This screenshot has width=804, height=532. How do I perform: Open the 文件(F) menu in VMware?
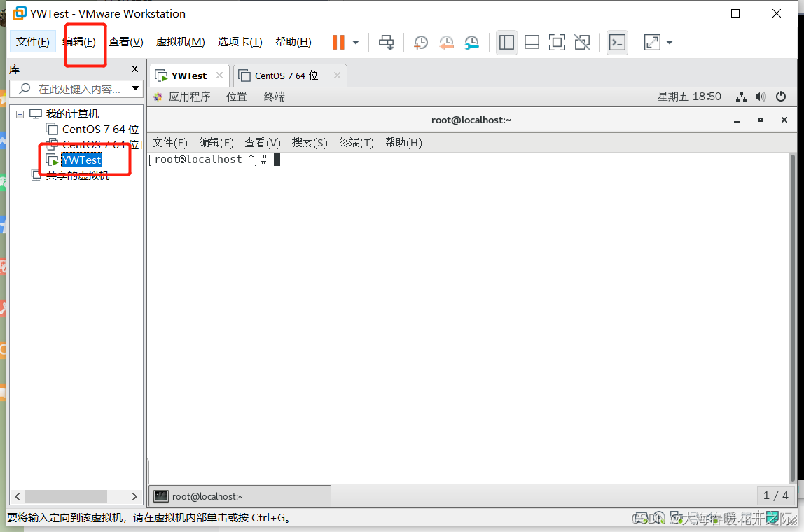[32, 42]
